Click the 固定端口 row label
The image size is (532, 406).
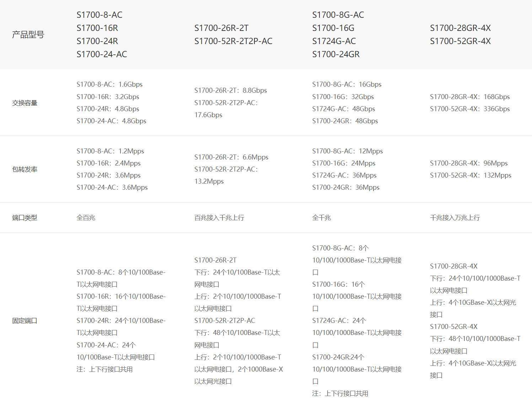pyautogui.click(x=25, y=321)
